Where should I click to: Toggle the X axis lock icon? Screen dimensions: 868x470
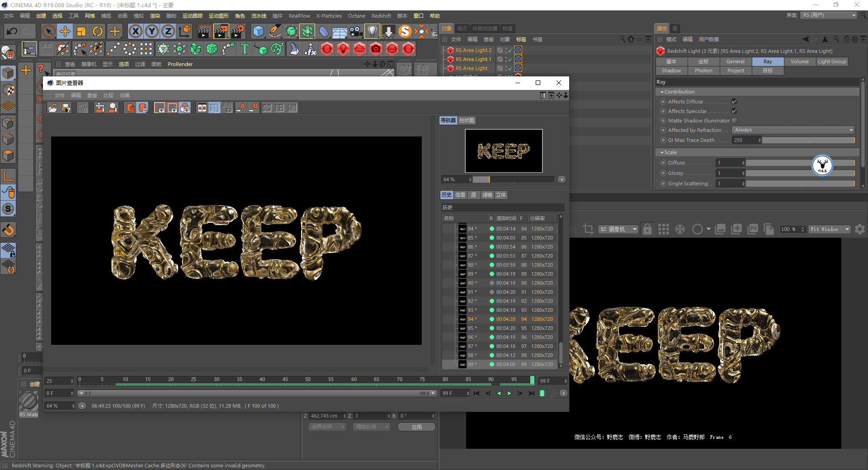(135, 31)
